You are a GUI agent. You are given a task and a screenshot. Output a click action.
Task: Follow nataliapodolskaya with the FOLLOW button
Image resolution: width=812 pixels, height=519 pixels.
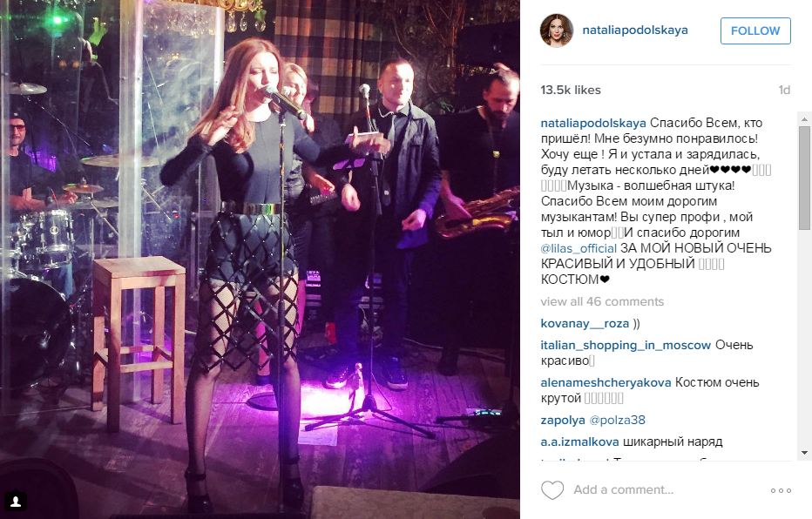[755, 30]
